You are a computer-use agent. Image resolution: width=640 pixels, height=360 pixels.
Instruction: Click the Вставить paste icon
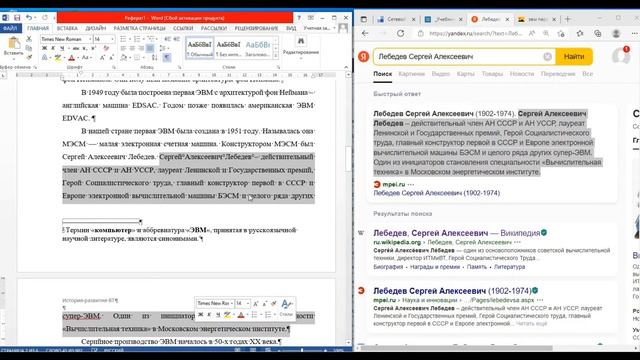click(14, 42)
